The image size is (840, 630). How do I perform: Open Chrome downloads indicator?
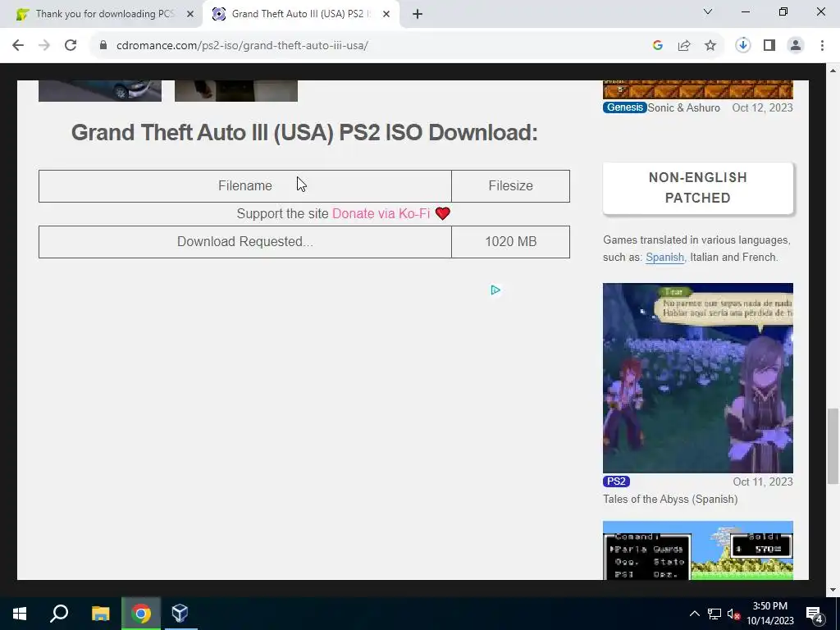point(743,46)
